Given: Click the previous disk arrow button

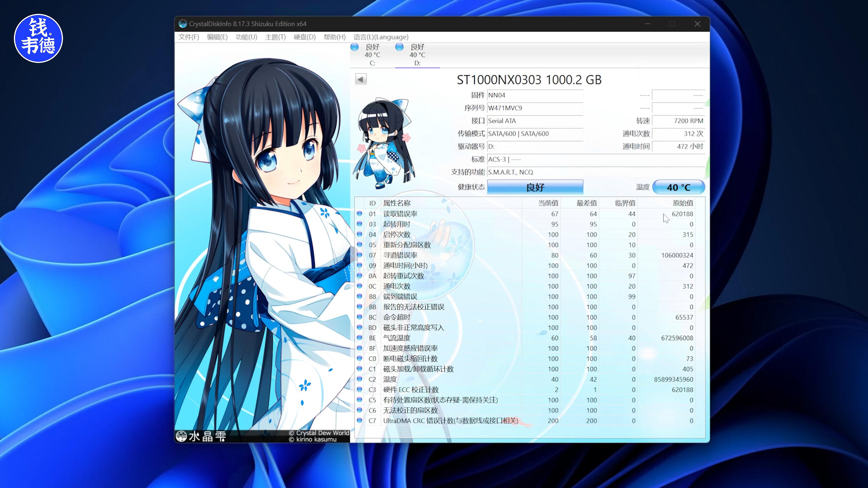Looking at the screenshot, I should 361,80.
